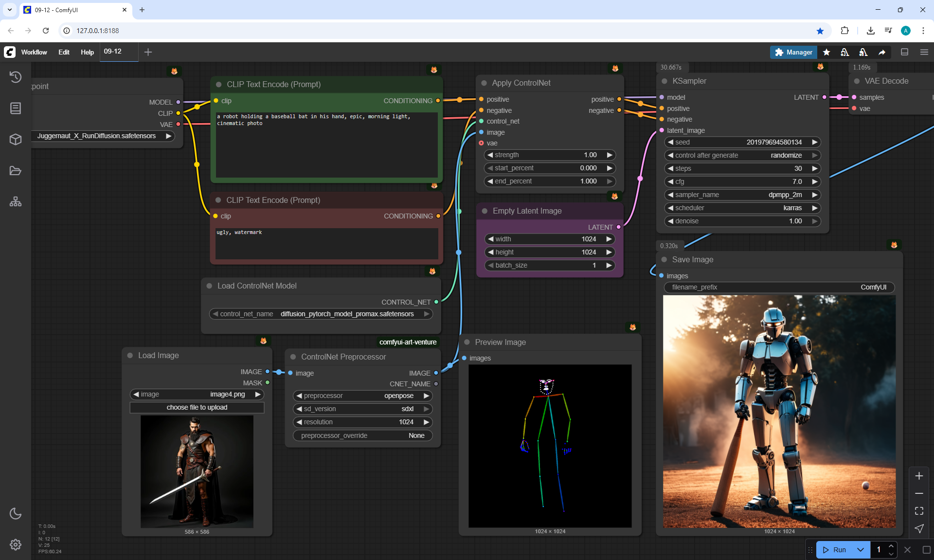This screenshot has height=560, width=934.
Task: Add a new workflow tab with plus
Action: click(x=148, y=52)
